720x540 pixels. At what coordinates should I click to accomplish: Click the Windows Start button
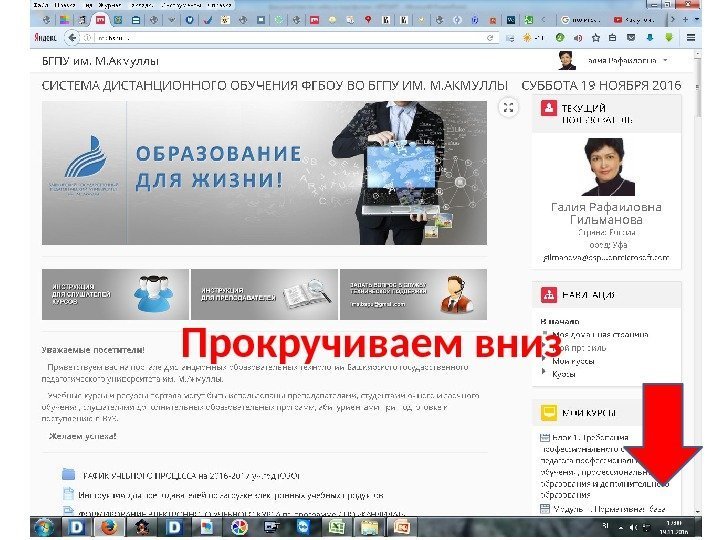pyautogui.click(x=45, y=527)
